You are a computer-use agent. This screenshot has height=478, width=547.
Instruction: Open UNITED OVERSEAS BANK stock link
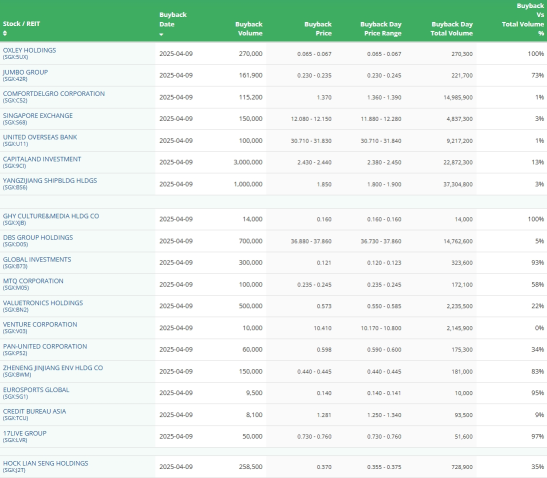coord(40,137)
